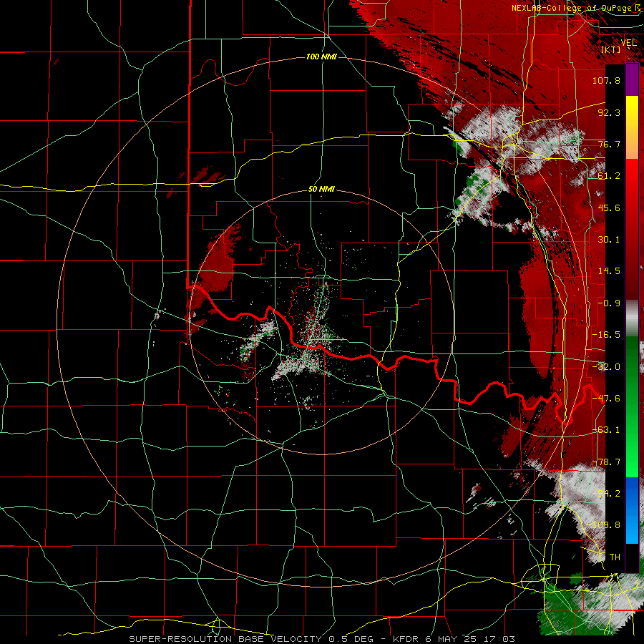Select the -0.9 legend value
Image resolution: width=644 pixels, height=644 pixels.
[609, 303]
